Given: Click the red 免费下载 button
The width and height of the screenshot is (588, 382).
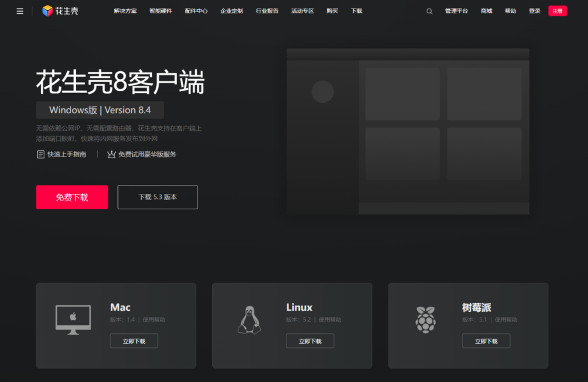Looking at the screenshot, I should 72,197.
